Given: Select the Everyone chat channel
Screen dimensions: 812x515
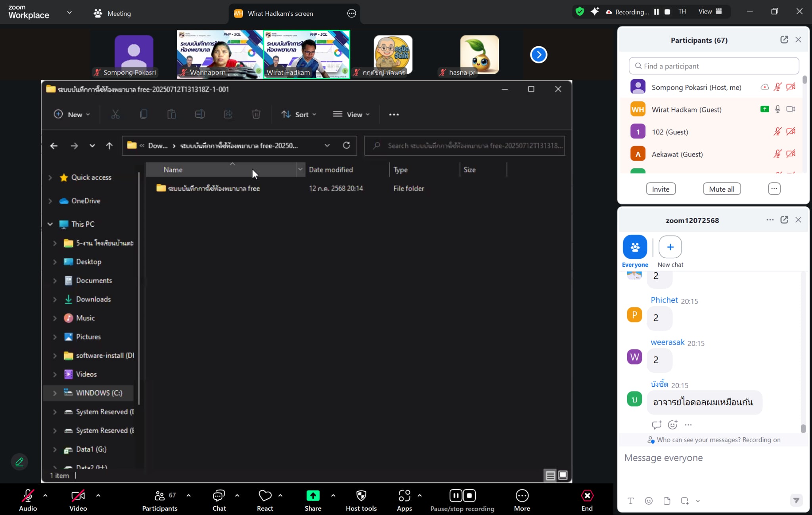Looking at the screenshot, I should 635,247.
